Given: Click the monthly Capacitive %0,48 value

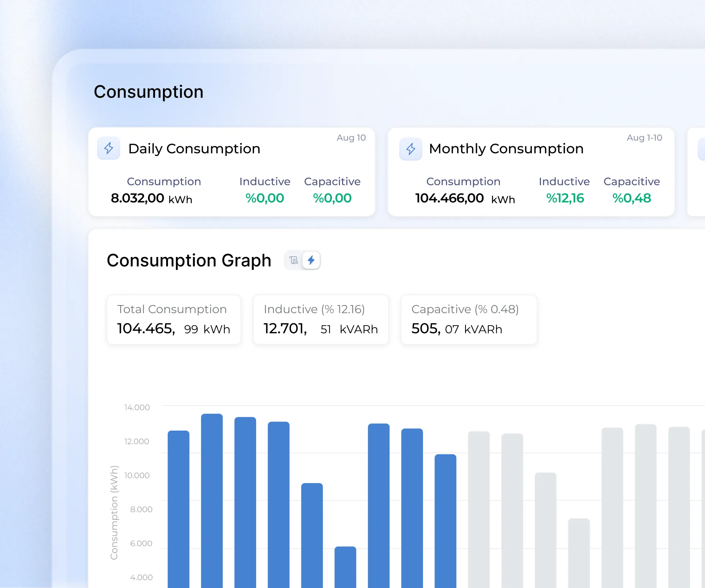Looking at the screenshot, I should (632, 198).
